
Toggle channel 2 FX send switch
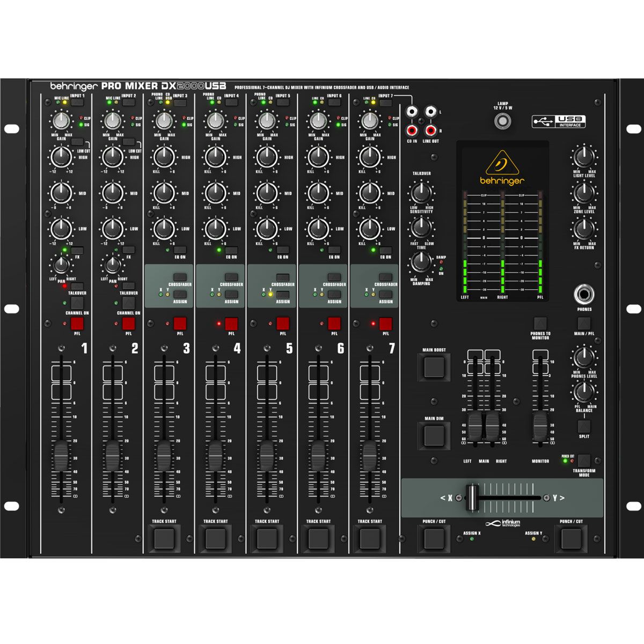[129, 250]
